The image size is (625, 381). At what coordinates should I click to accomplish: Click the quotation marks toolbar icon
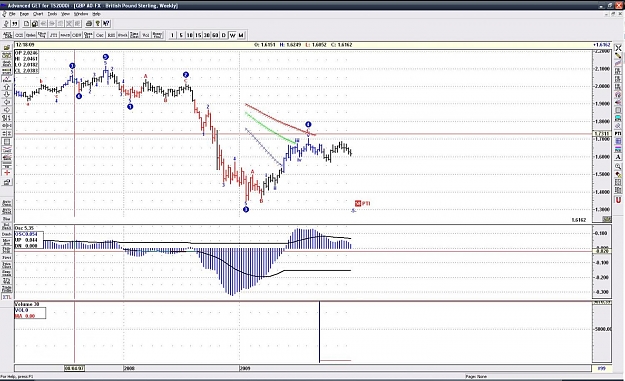tap(15, 24)
